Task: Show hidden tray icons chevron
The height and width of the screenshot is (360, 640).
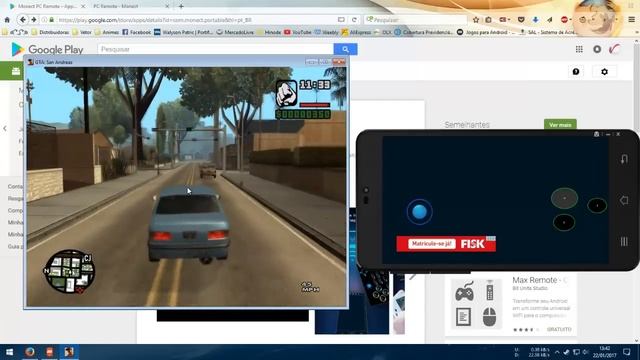Action: (x=557, y=352)
